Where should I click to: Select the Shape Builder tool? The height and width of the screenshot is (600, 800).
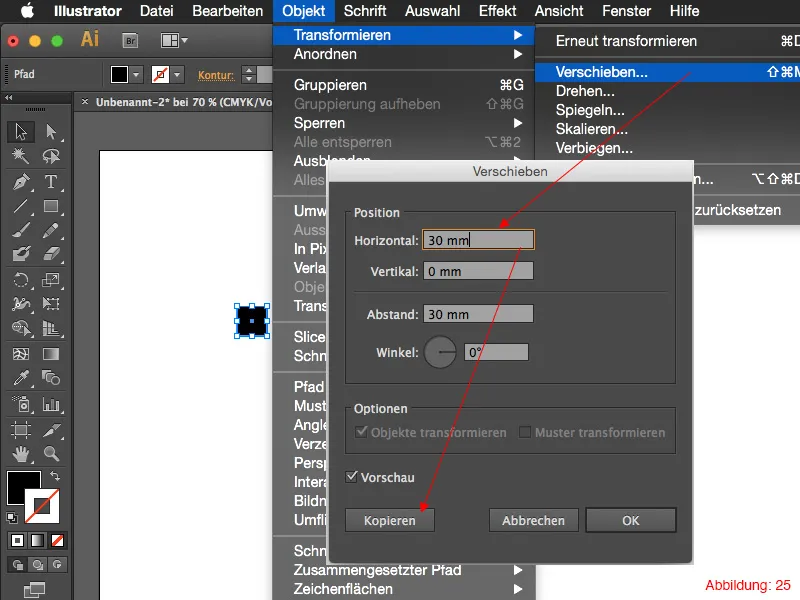21,328
